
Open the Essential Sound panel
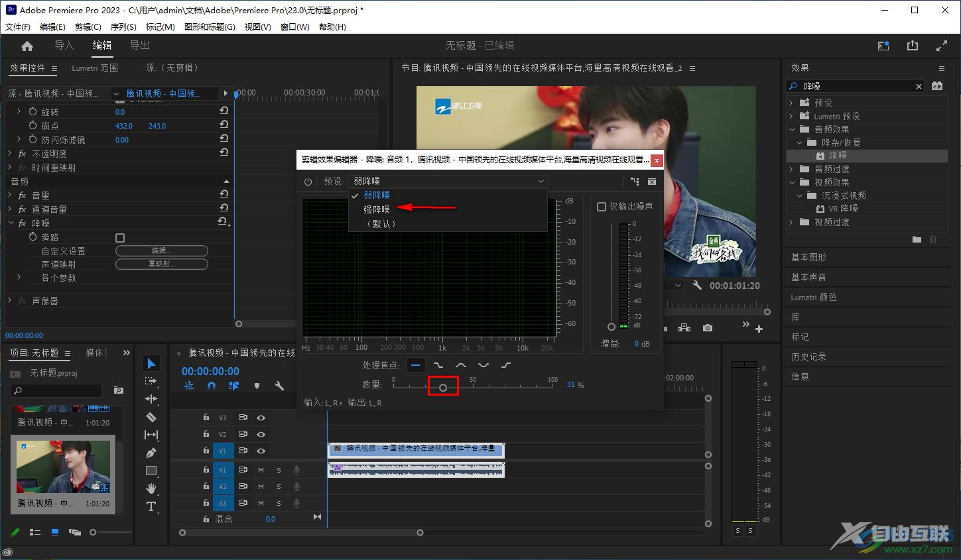[808, 277]
